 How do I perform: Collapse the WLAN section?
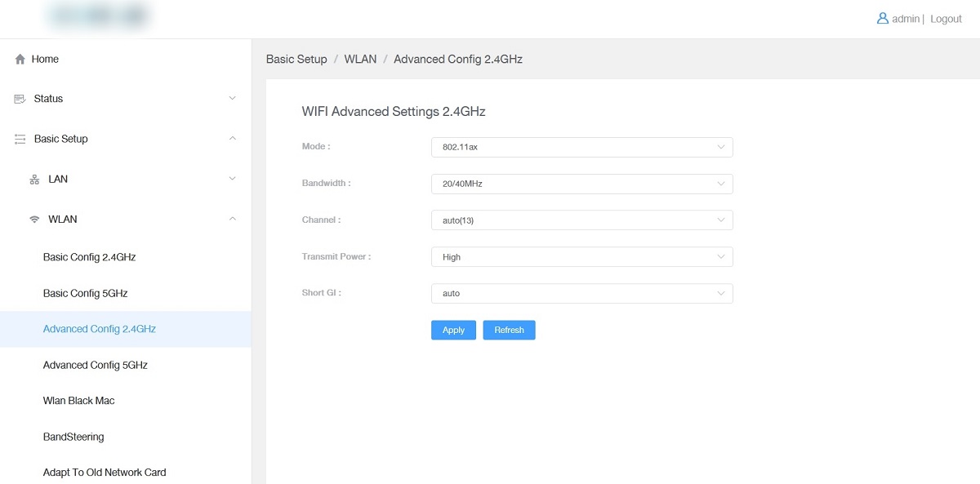pyautogui.click(x=234, y=219)
